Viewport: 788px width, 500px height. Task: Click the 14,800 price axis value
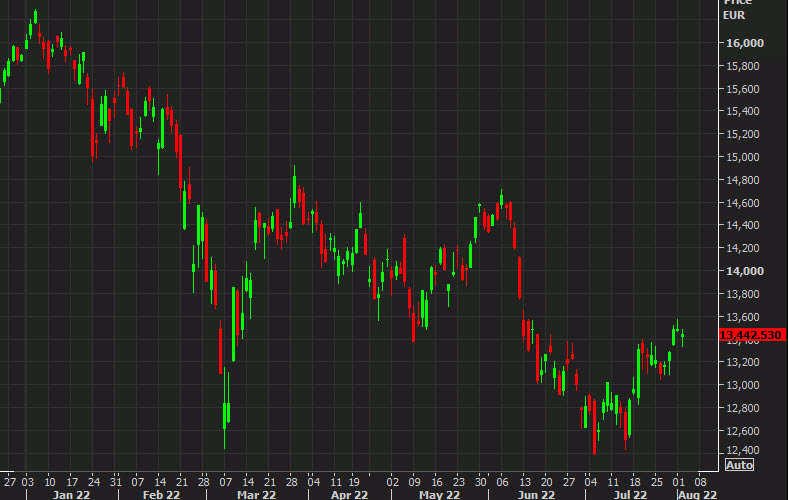tap(743, 180)
